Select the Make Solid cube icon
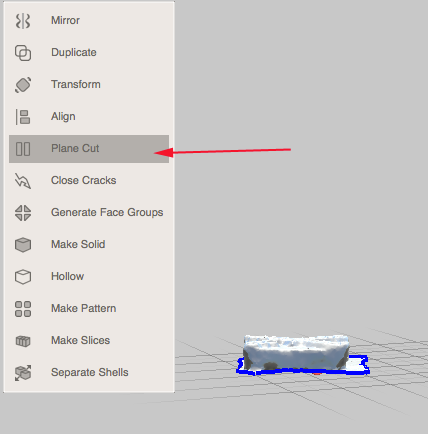 tap(23, 245)
